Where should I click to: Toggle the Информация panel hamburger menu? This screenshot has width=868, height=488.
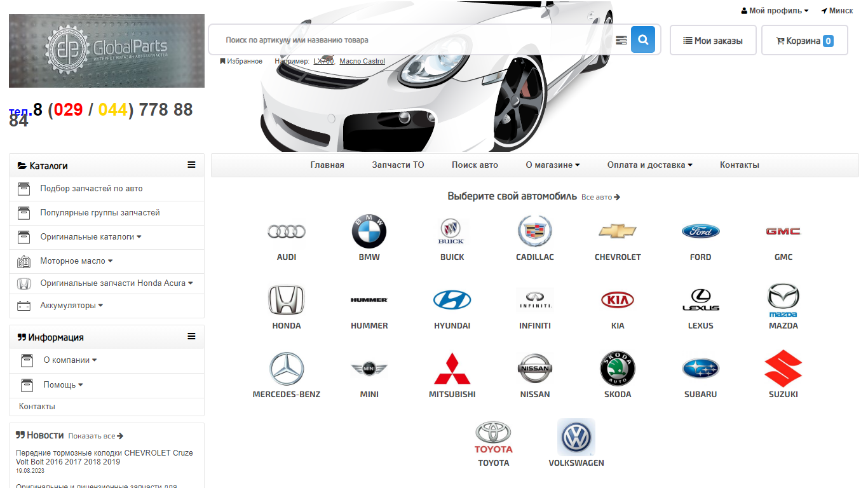tap(191, 336)
